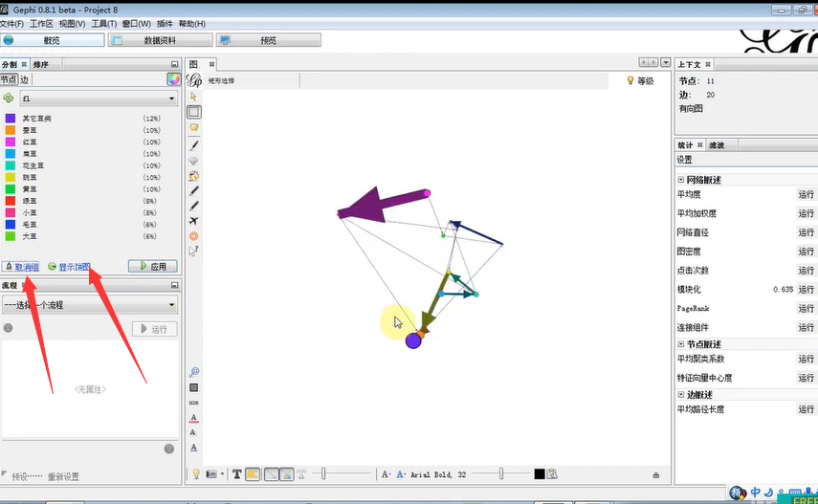
Task: Select the edit node pointer tool
Action: coord(194,251)
